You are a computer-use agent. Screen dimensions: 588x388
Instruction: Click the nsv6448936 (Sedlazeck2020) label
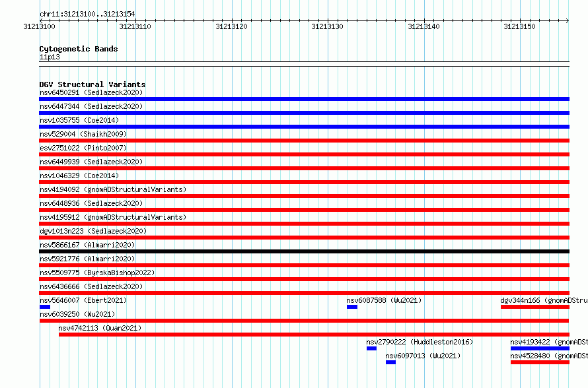click(x=91, y=203)
